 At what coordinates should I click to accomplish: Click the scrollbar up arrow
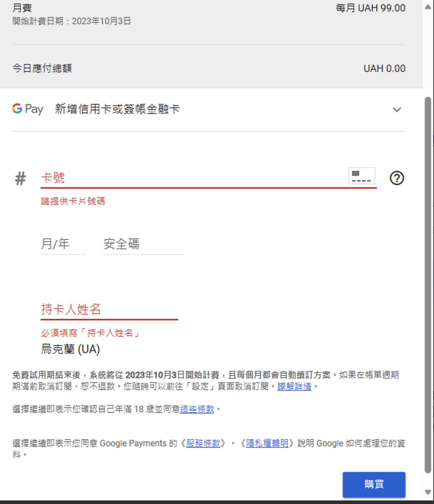point(428,7)
